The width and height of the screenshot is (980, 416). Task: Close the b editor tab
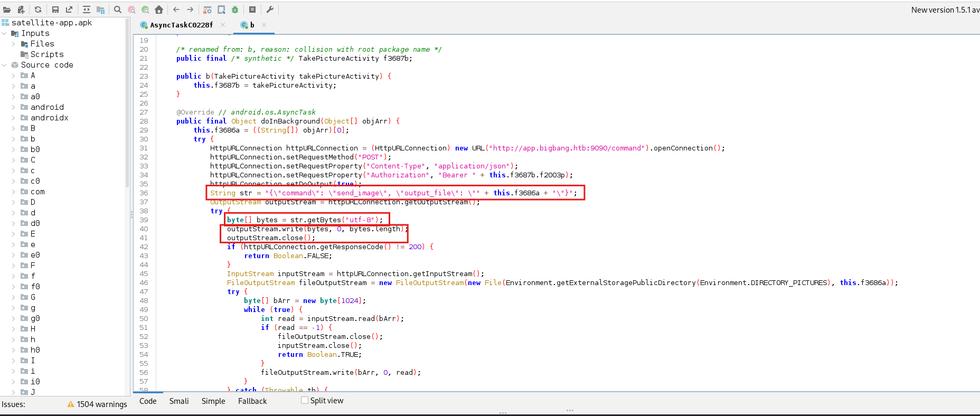264,25
